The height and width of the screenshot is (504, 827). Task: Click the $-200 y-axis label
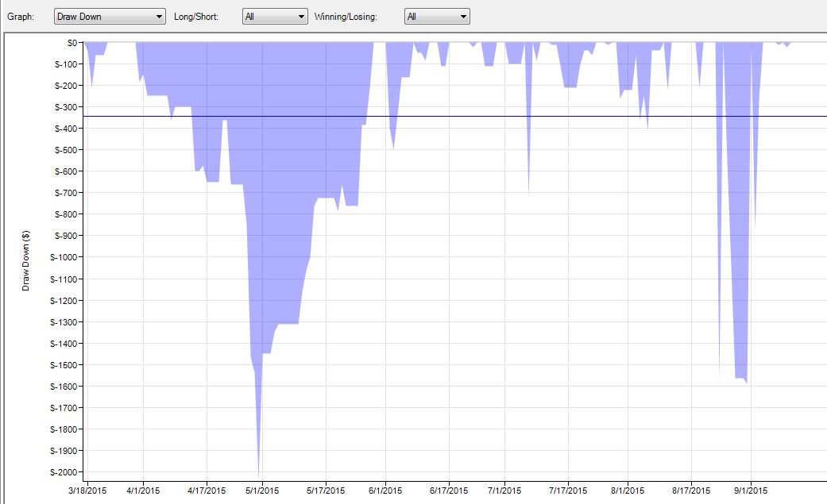pyautogui.click(x=66, y=86)
